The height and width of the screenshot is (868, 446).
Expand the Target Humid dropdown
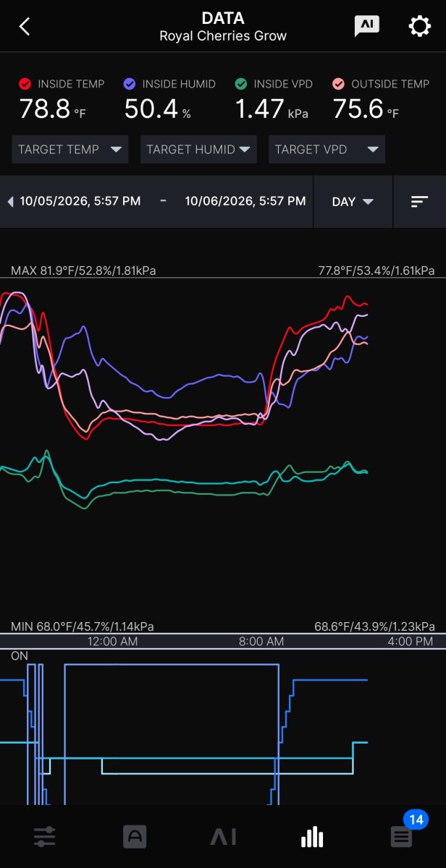pos(198,150)
